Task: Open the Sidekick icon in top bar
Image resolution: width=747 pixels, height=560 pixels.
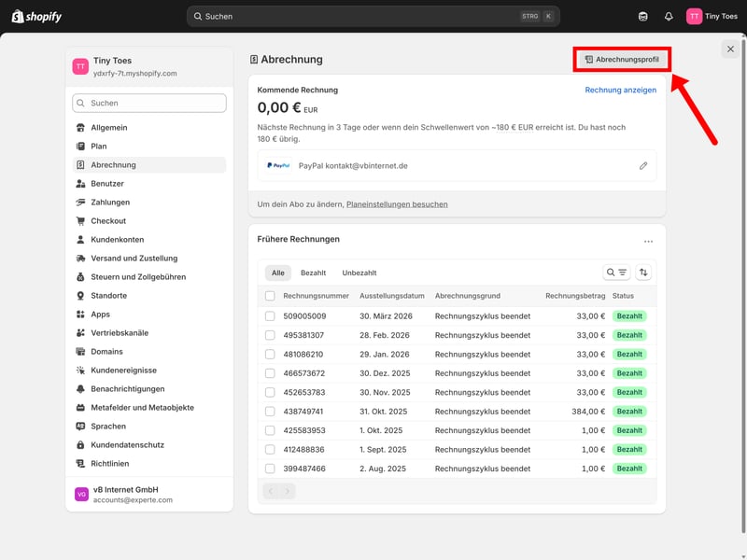Action: [x=642, y=16]
